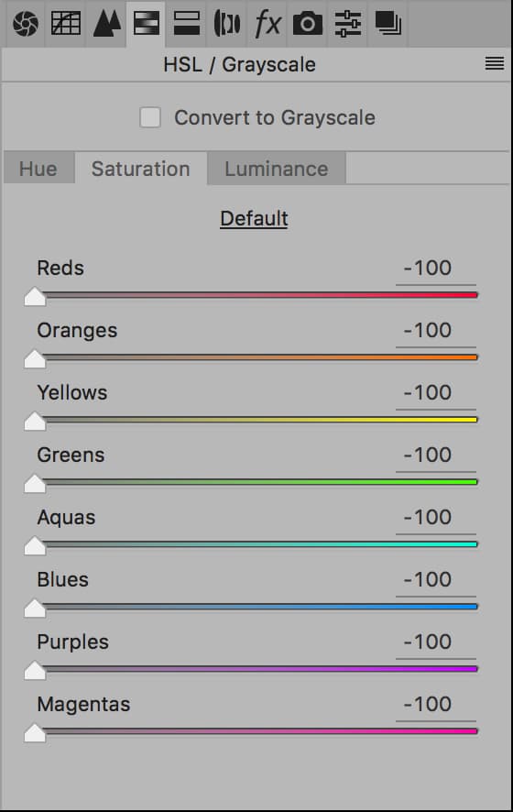Click the Oranges value field

point(436,331)
